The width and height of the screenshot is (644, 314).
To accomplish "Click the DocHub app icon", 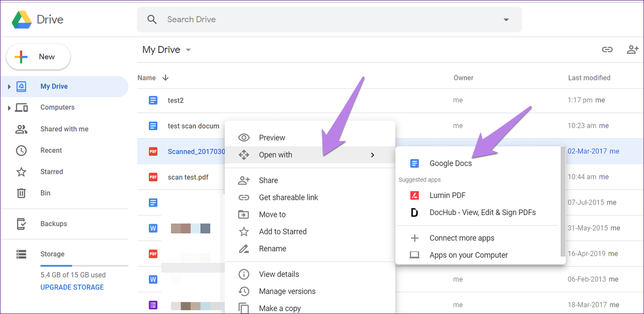I will pos(415,212).
